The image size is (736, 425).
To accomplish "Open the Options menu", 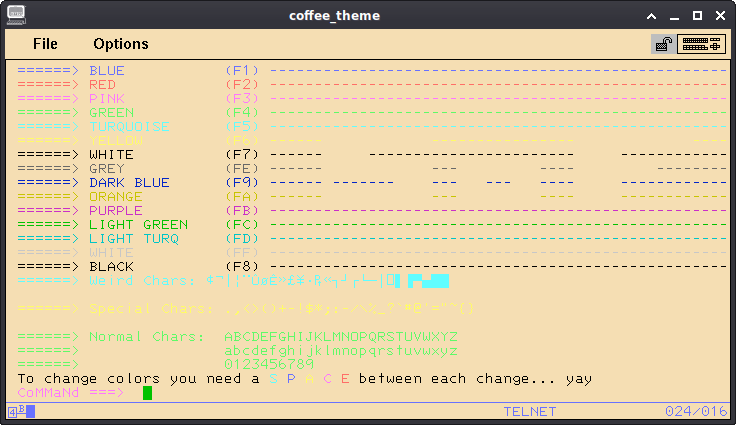I will click(x=121, y=44).
